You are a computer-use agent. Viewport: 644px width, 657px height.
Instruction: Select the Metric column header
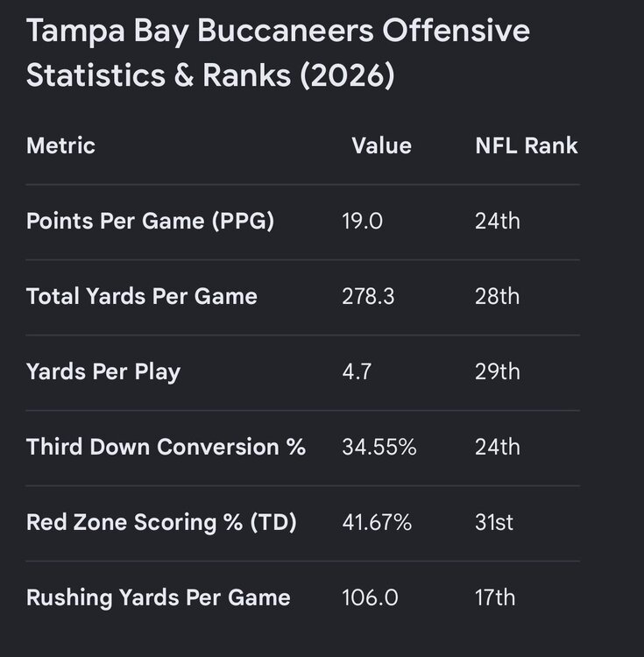60,145
